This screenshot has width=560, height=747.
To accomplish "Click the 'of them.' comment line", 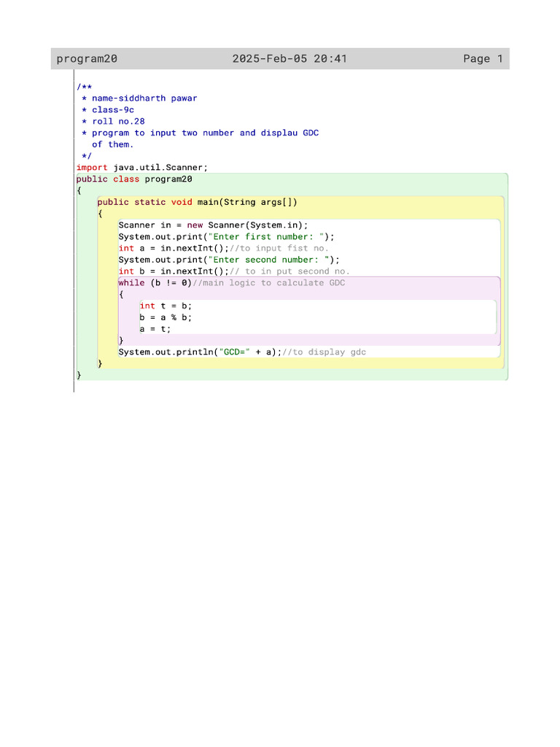I will (113, 144).
